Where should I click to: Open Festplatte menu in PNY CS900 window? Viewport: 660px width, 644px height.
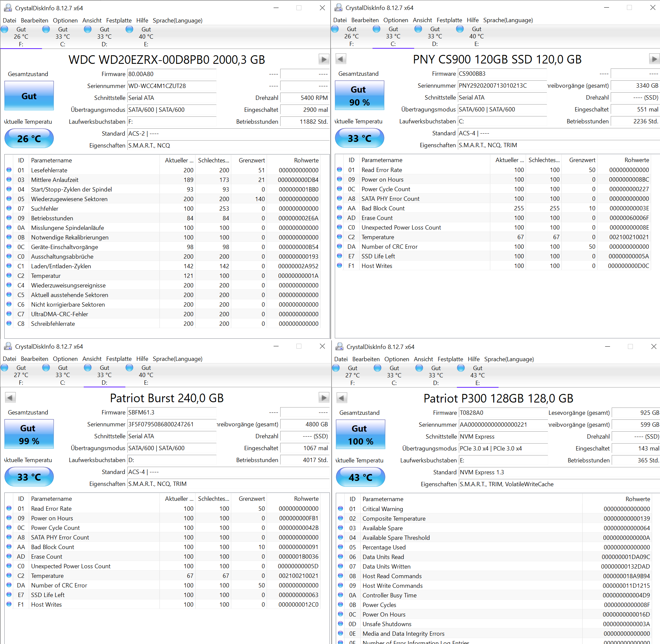449,20
